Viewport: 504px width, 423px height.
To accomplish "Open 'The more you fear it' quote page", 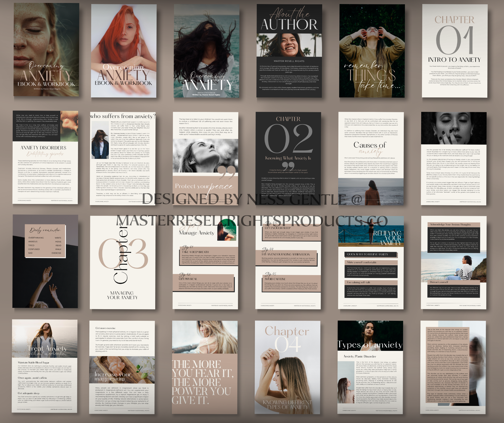I will pyautogui.click(x=205, y=367).
